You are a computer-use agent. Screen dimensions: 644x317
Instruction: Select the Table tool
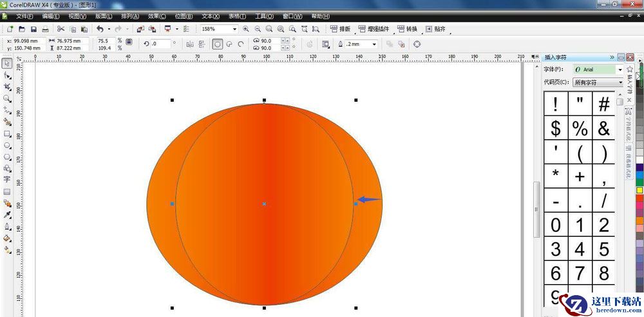coord(7,191)
